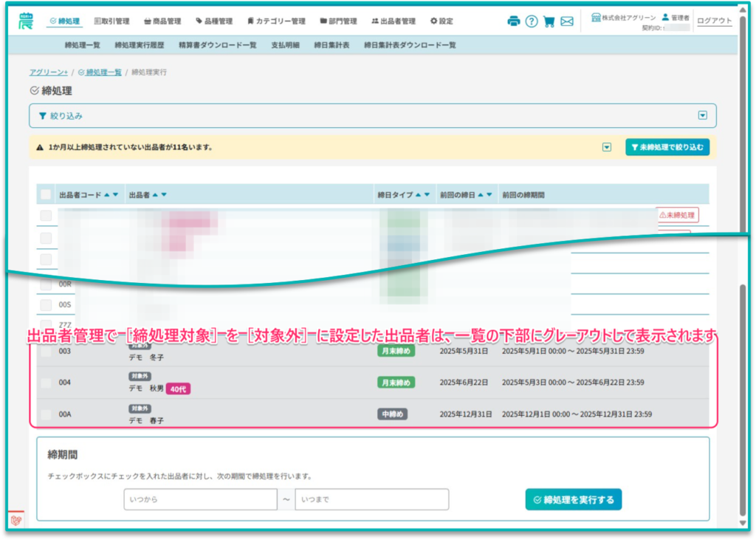Open the 設定 menu

441,21
